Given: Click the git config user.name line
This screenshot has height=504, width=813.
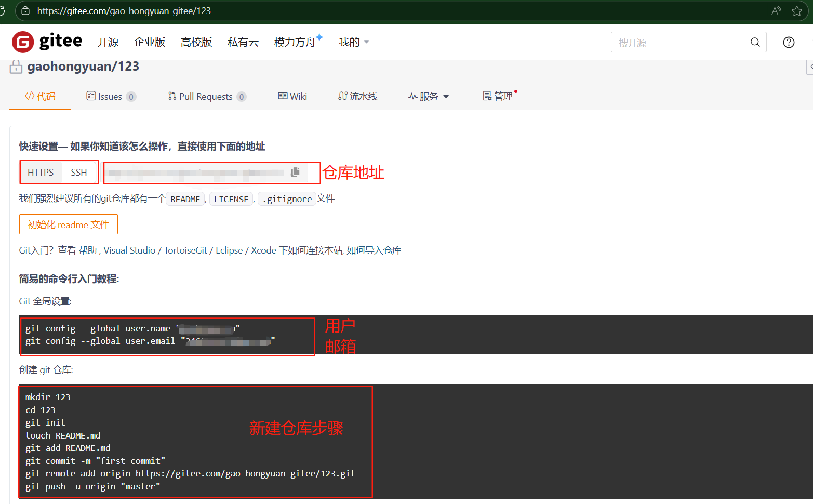Looking at the screenshot, I should [x=132, y=328].
